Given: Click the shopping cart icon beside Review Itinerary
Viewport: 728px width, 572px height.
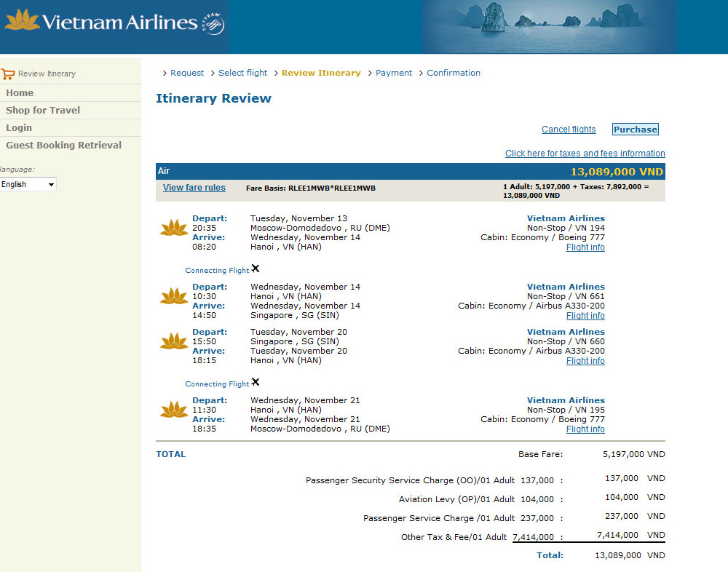Looking at the screenshot, I should (8, 74).
